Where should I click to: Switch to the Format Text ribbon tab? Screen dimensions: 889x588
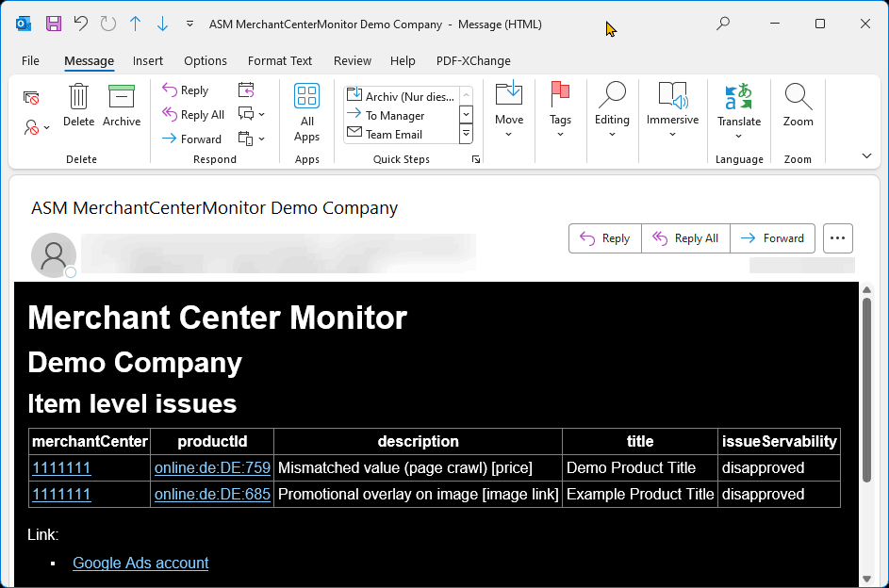pos(280,60)
